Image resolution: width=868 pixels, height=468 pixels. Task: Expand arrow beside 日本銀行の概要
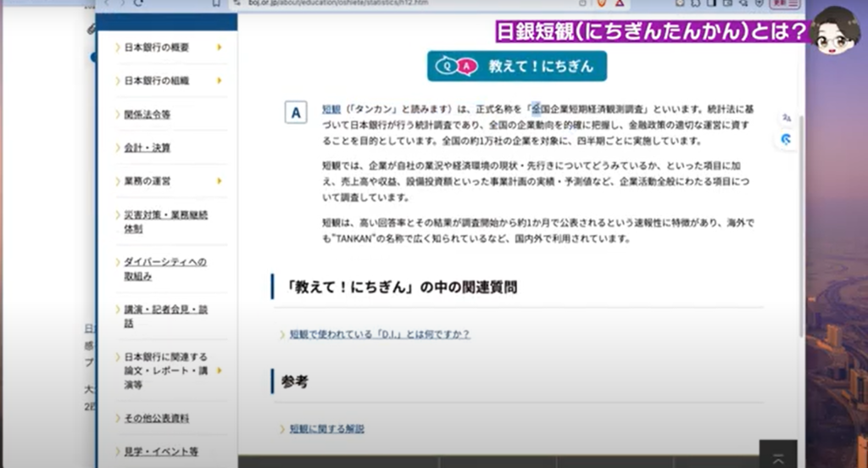click(220, 47)
